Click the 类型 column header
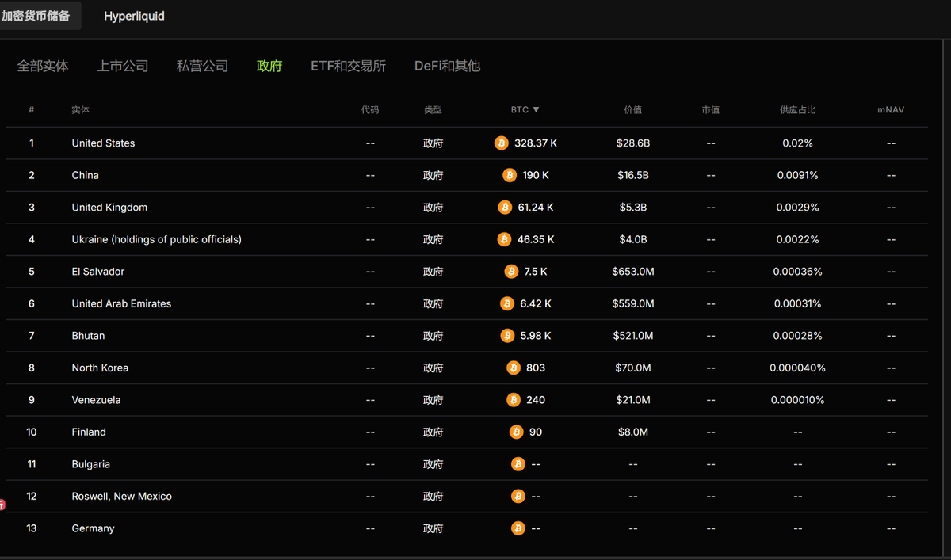Image resolution: width=951 pixels, height=560 pixels. pos(433,110)
